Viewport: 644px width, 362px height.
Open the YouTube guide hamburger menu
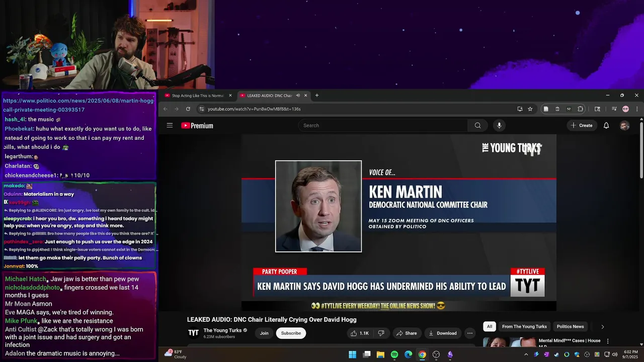(170, 125)
